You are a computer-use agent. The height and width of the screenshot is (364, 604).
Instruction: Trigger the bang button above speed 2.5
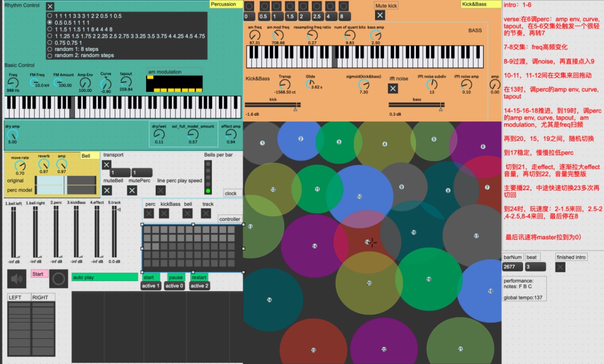[x=316, y=6]
